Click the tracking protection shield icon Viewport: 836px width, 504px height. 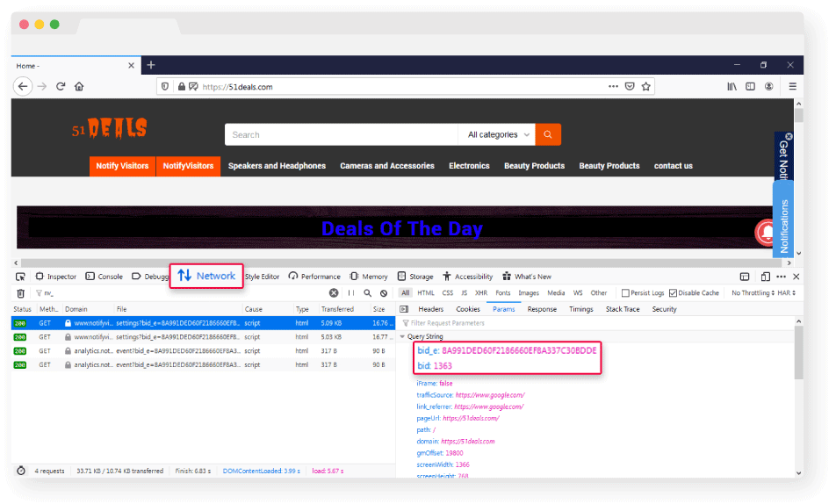165,86
